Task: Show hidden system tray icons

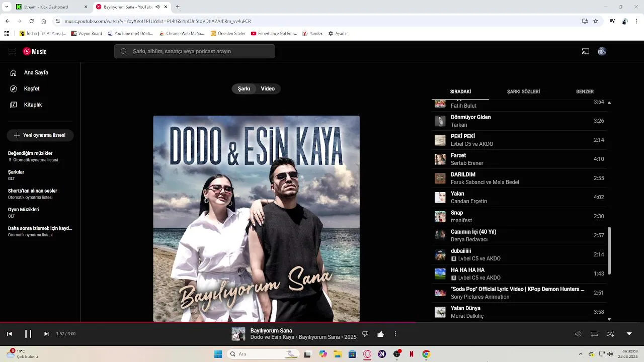Action: pyautogui.click(x=580, y=354)
